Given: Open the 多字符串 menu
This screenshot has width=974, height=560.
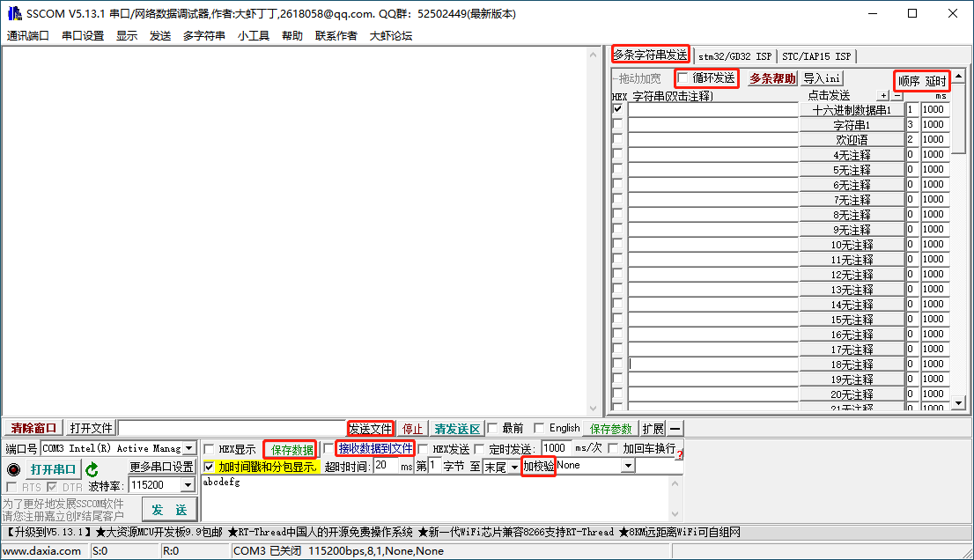Looking at the screenshot, I should click(203, 36).
